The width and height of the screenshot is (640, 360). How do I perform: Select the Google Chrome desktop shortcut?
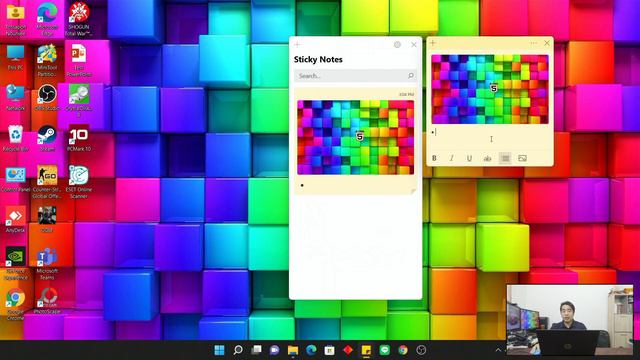coord(16,304)
